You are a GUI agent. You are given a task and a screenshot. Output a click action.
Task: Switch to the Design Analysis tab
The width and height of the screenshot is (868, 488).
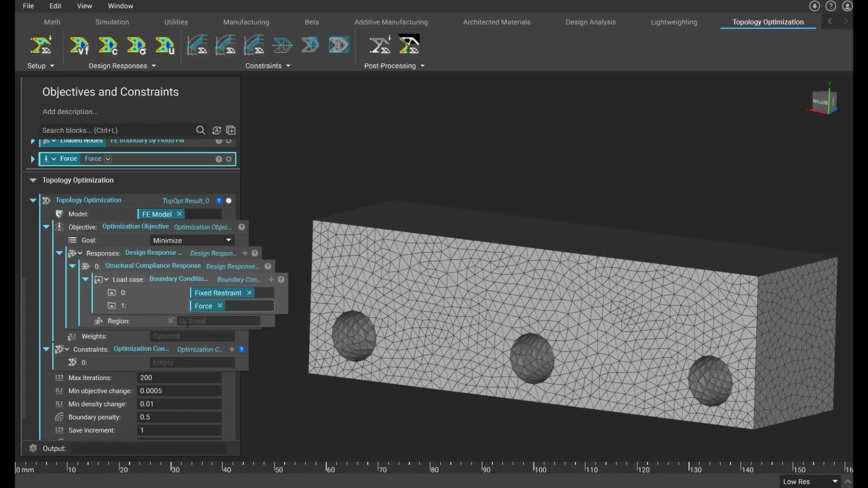591,22
